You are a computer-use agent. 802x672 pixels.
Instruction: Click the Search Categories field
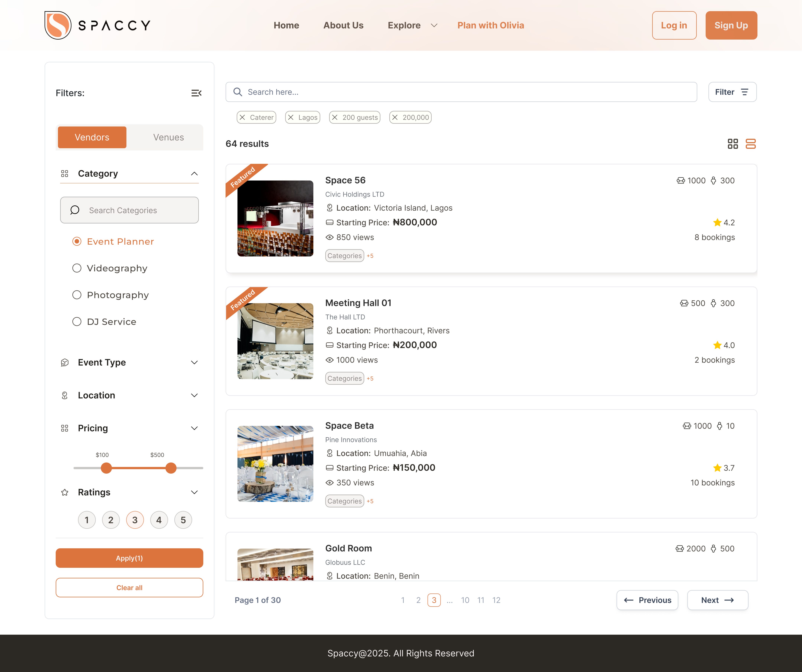click(129, 210)
